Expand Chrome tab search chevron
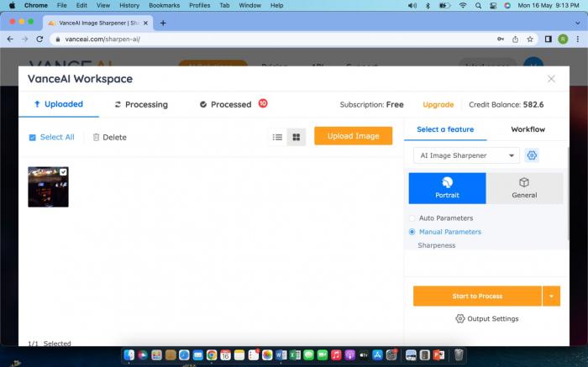588x367 pixels. coord(578,23)
